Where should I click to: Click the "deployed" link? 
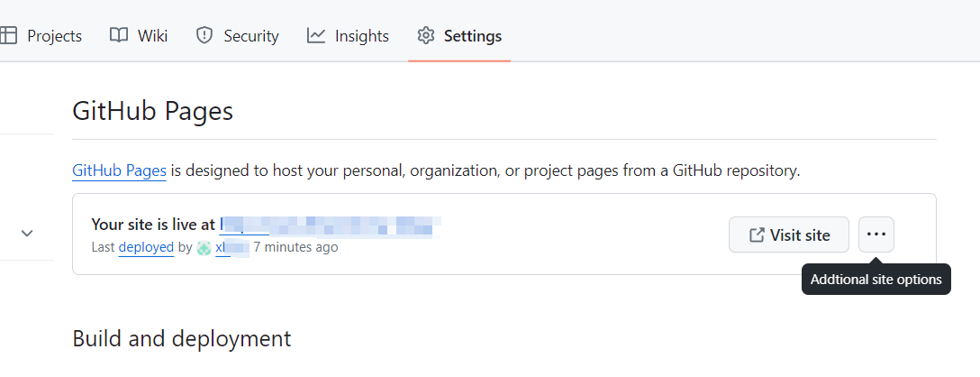(146, 247)
